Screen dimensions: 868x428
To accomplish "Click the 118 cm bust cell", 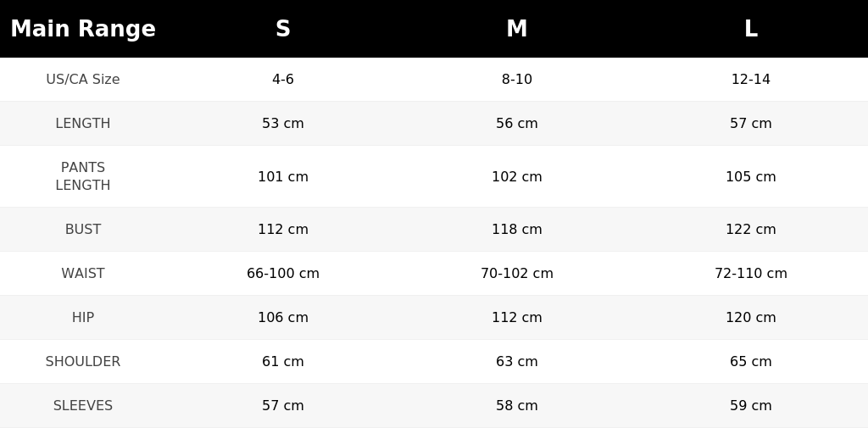I will 516,229.
